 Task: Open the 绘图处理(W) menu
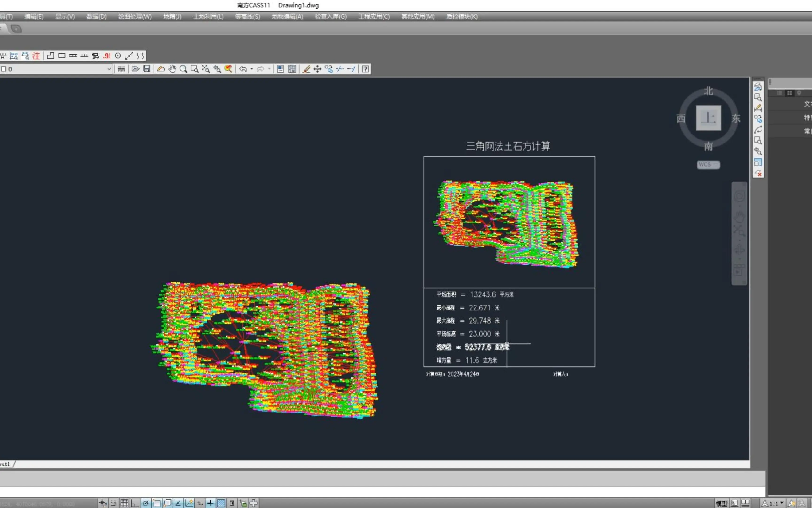click(135, 16)
